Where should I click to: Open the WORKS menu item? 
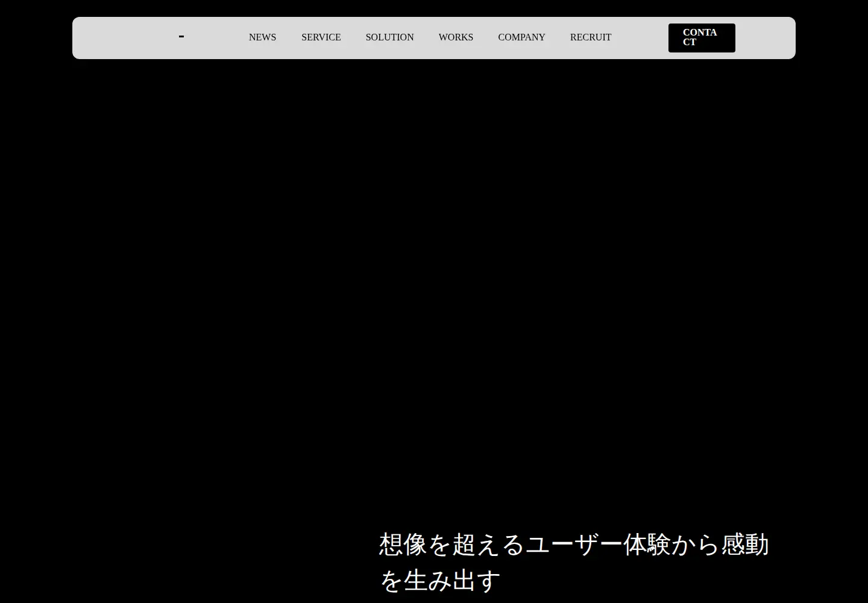456,37
